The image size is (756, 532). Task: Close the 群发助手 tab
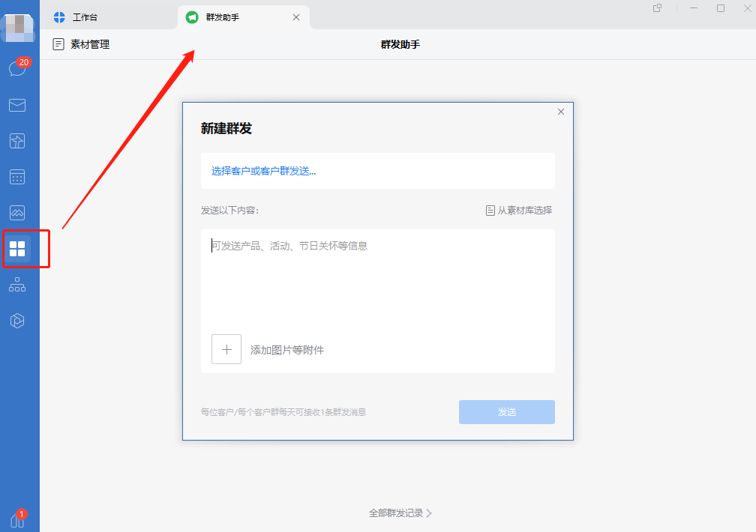tap(295, 16)
